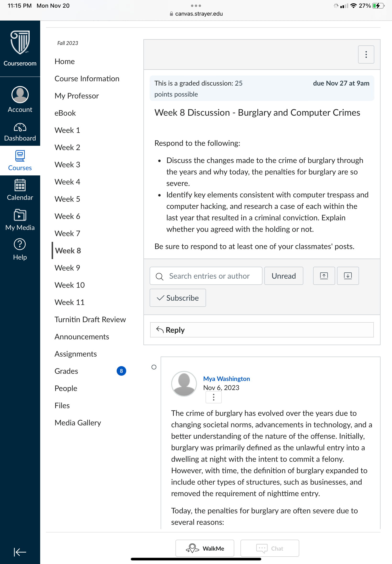Focus the Search entries or author field
The image size is (392, 564).
pyautogui.click(x=206, y=276)
